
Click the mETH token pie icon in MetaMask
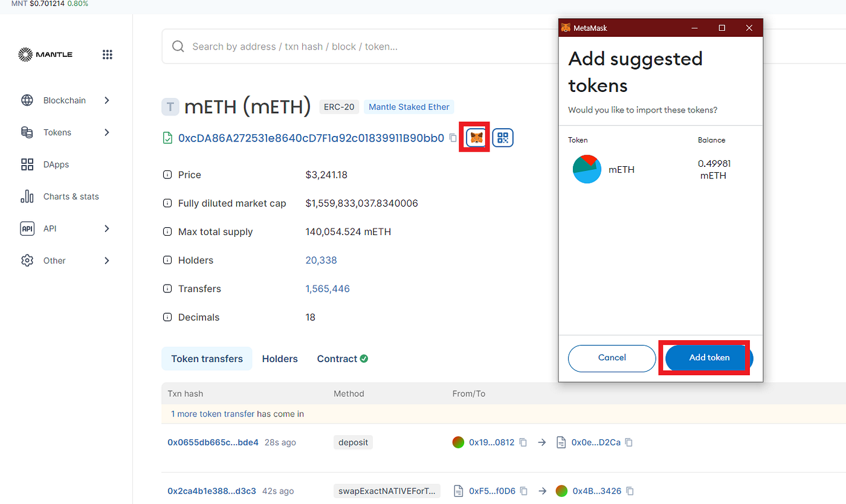tap(587, 169)
